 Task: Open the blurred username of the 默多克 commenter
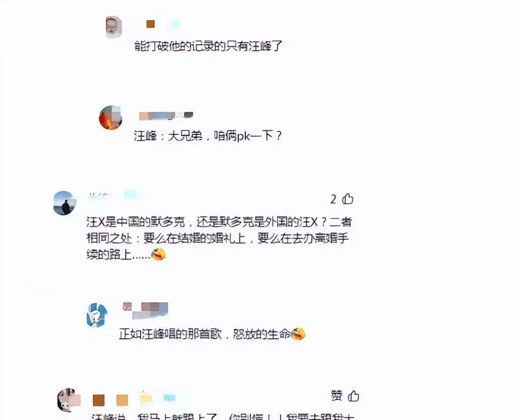(112, 194)
